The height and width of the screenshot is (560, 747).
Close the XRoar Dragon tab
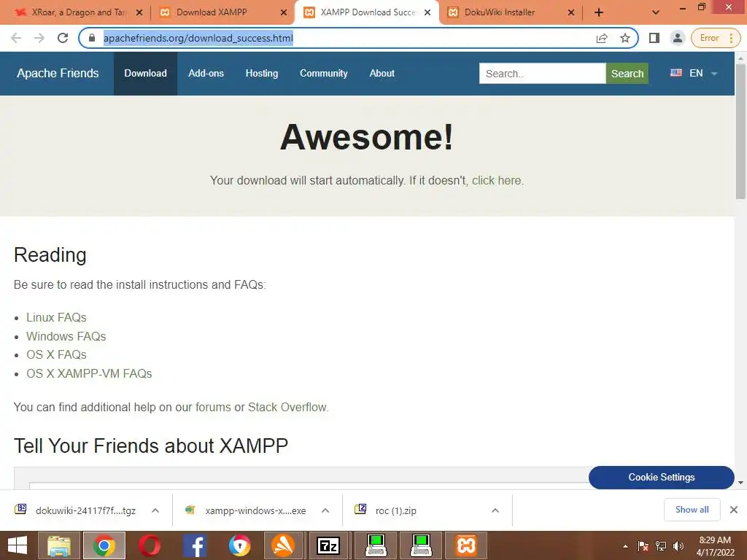tap(139, 12)
